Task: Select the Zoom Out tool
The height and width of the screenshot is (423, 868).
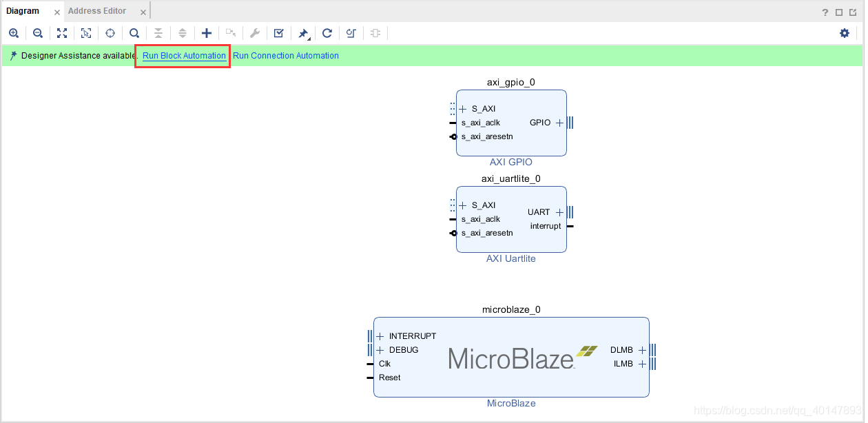Action: coord(38,32)
